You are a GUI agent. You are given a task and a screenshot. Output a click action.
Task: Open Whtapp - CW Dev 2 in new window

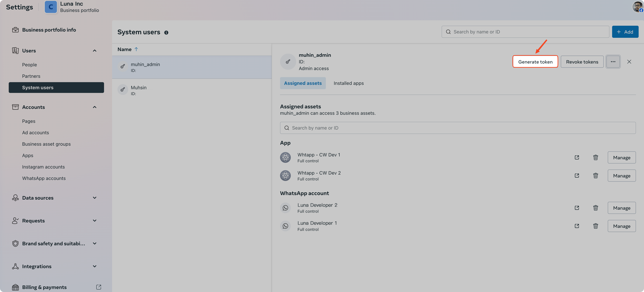[577, 176]
